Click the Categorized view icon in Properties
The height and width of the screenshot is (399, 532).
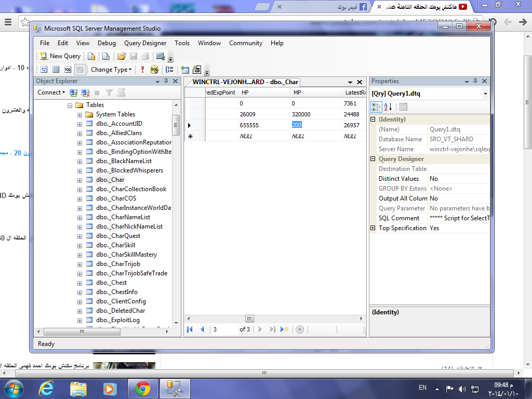pos(376,107)
